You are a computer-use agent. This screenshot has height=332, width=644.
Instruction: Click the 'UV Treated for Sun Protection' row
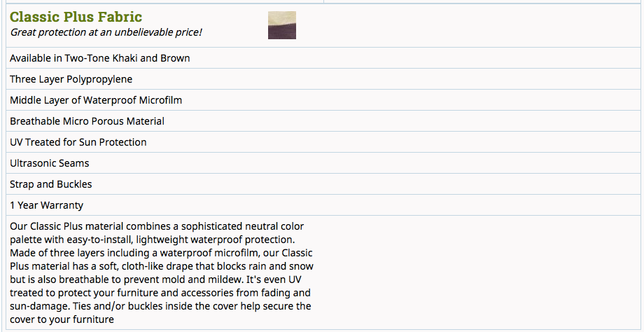[x=78, y=142]
